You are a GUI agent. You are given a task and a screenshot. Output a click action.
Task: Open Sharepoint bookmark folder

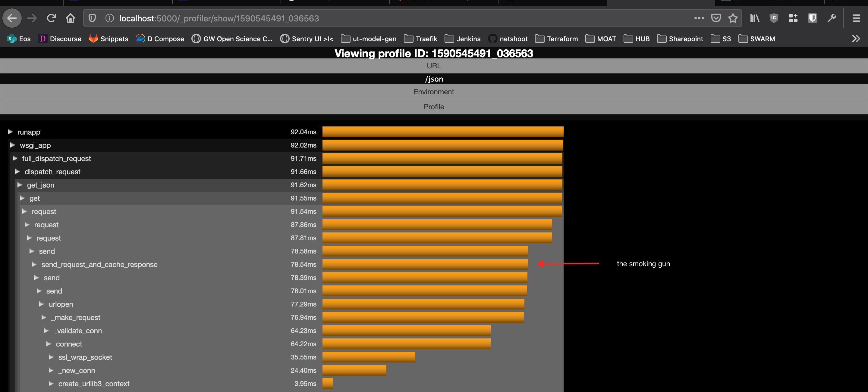pos(680,39)
